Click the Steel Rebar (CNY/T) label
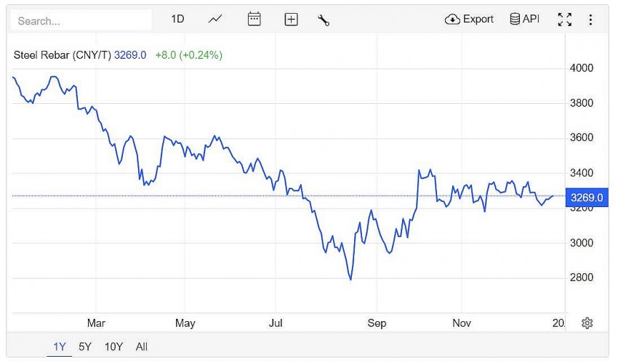 click(x=63, y=54)
